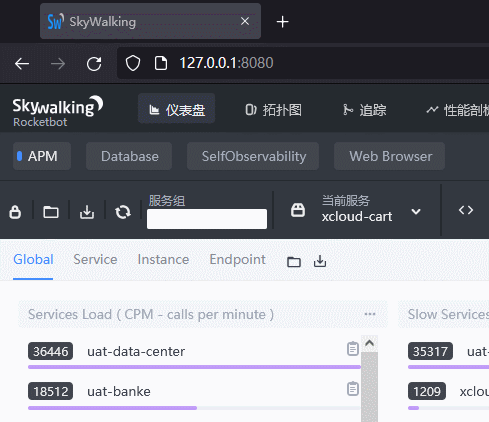Click the service package icon beside 当前服务
The height and width of the screenshot is (422, 489).
[x=298, y=210]
